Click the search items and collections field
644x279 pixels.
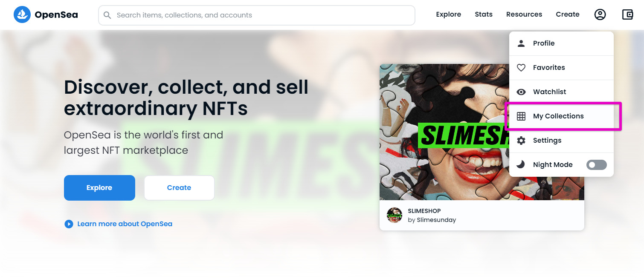click(x=257, y=15)
